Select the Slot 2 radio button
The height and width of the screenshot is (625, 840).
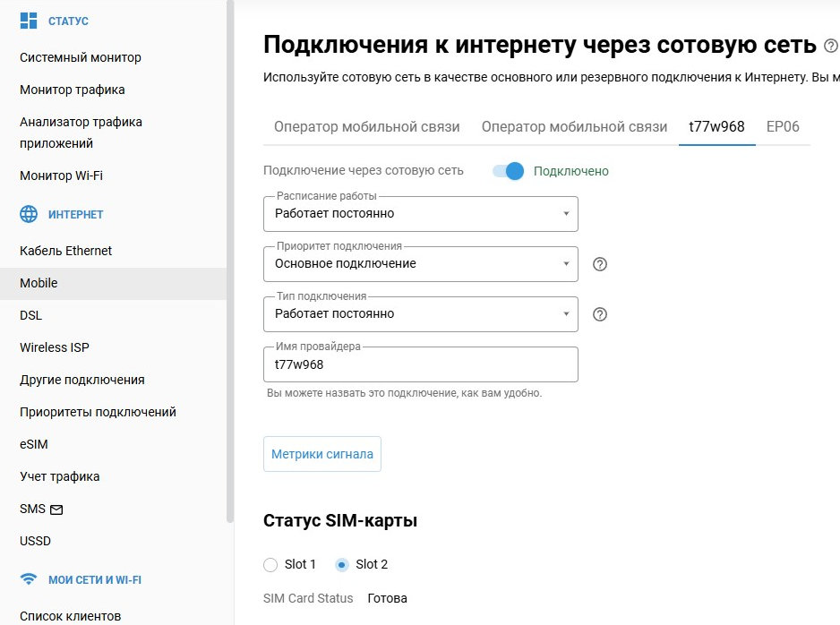pos(342,565)
